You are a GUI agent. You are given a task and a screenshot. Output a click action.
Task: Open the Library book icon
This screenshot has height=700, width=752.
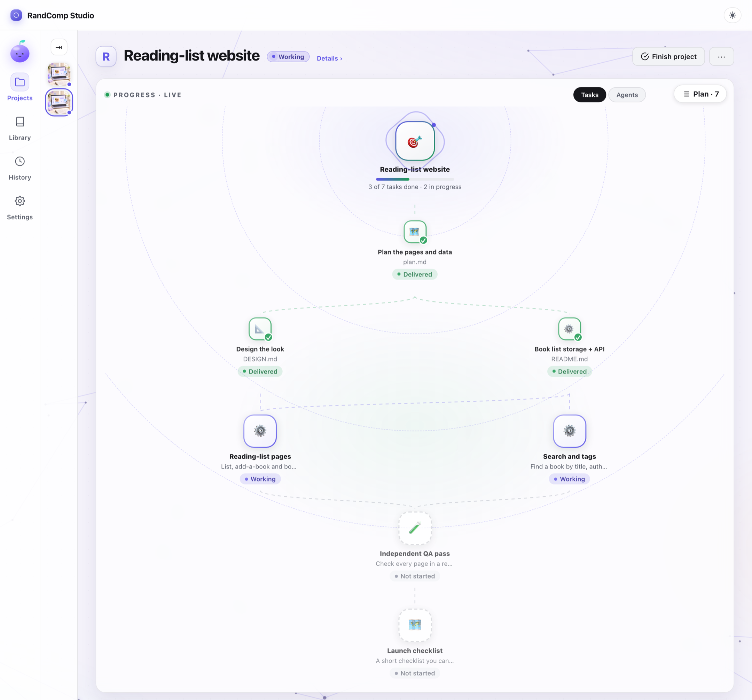coord(19,122)
